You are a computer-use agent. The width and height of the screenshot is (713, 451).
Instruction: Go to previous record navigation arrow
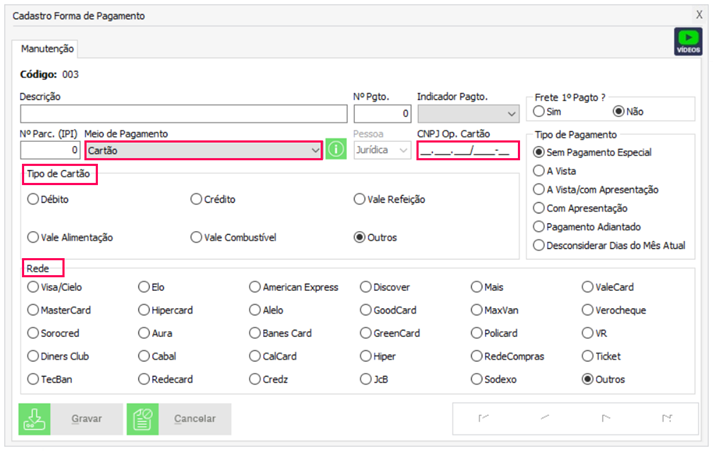point(545,418)
